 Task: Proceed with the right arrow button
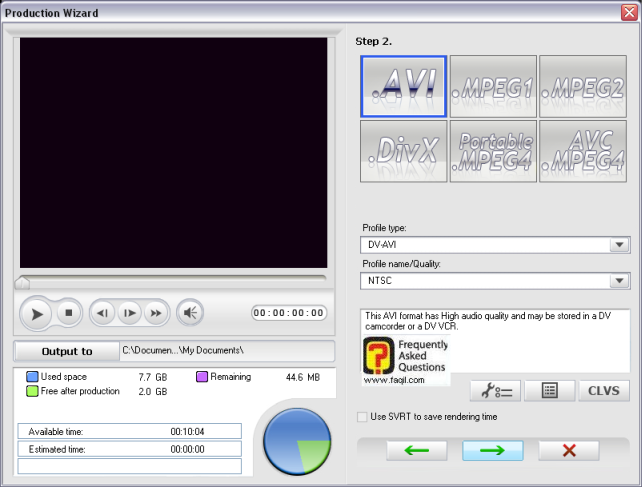[x=493, y=451]
